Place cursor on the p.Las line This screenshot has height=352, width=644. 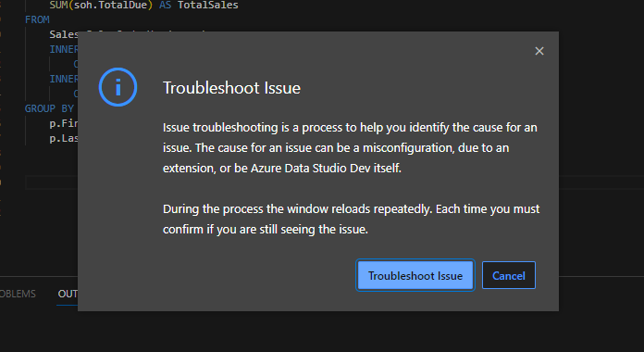(64, 138)
